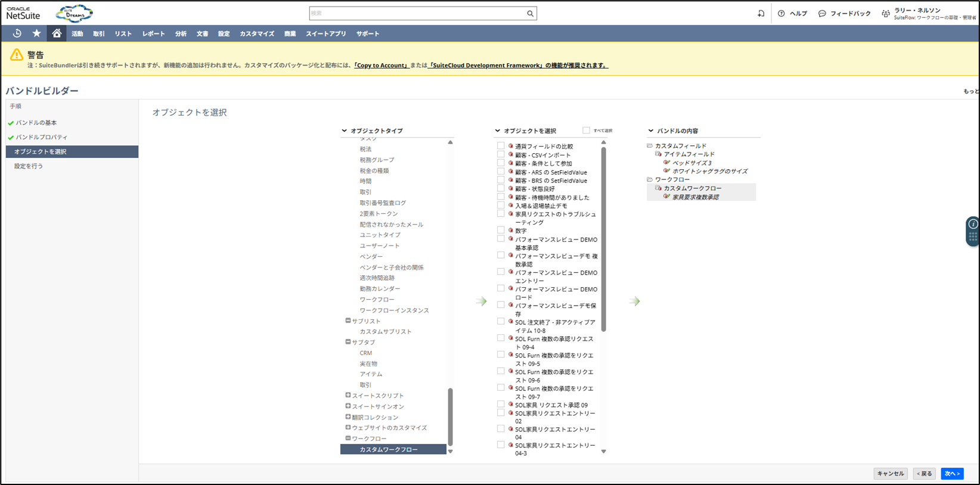980x485 pixels.
Task: Check 顧客 - 状態良好 checkbox
Action: [x=501, y=188]
